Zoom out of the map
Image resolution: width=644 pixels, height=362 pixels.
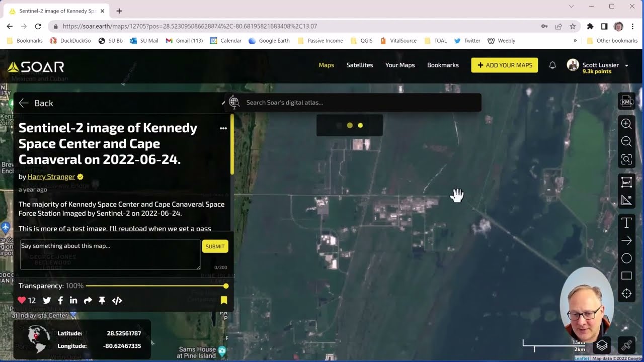point(626,141)
